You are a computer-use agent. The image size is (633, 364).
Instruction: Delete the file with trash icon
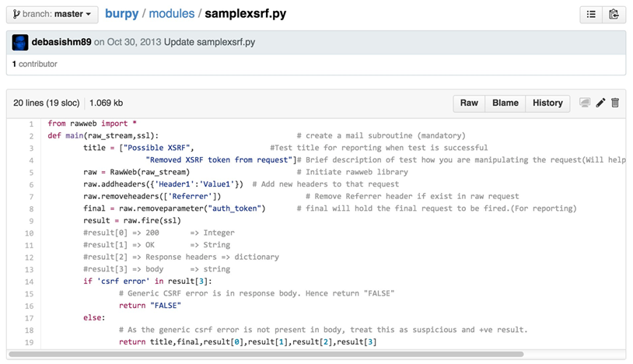tap(615, 103)
